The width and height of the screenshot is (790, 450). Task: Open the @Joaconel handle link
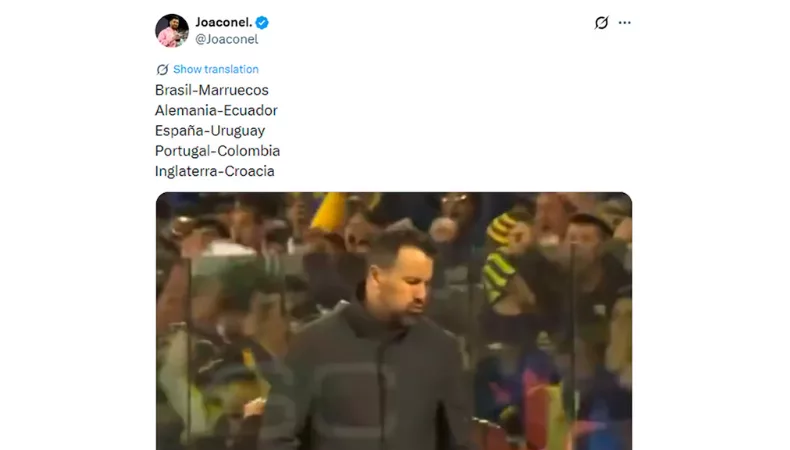point(227,39)
